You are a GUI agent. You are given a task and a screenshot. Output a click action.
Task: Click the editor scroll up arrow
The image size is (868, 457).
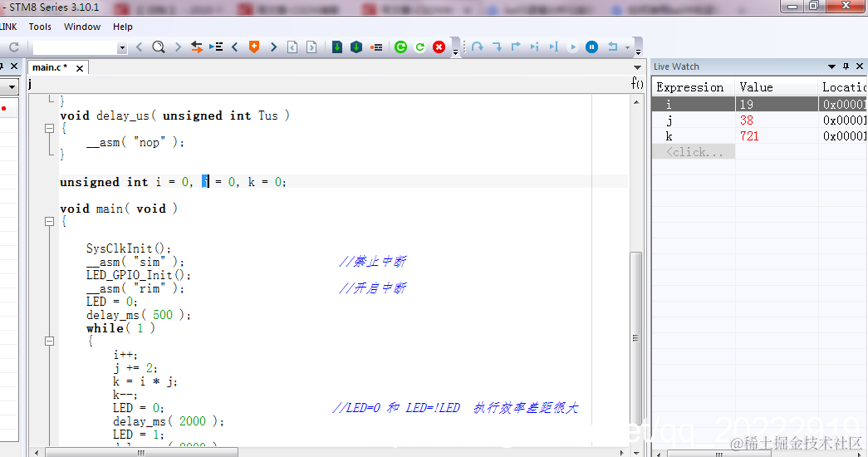636,102
